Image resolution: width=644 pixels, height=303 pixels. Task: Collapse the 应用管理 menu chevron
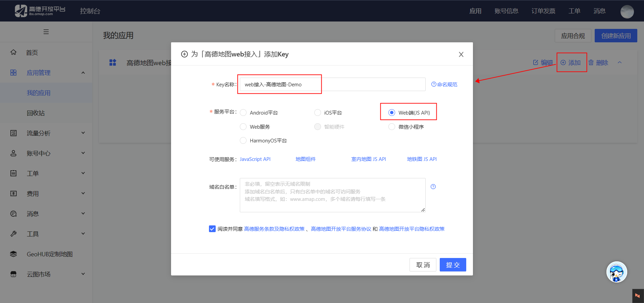pyautogui.click(x=83, y=73)
